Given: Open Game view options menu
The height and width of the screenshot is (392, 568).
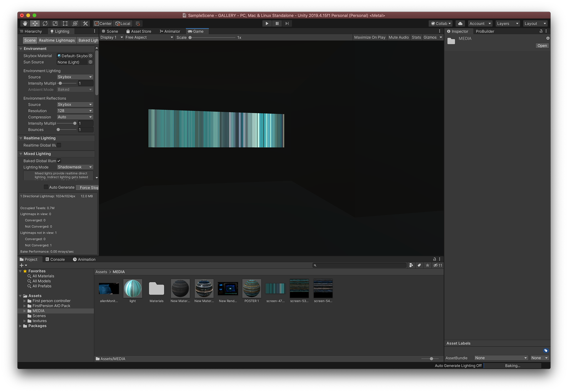Looking at the screenshot, I should (440, 31).
